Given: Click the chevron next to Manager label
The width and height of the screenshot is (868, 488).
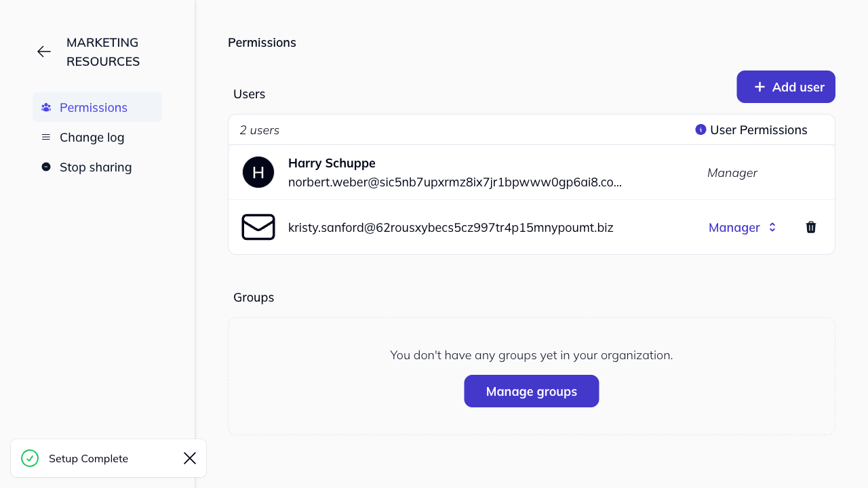Looking at the screenshot, I should coord(772,227).
